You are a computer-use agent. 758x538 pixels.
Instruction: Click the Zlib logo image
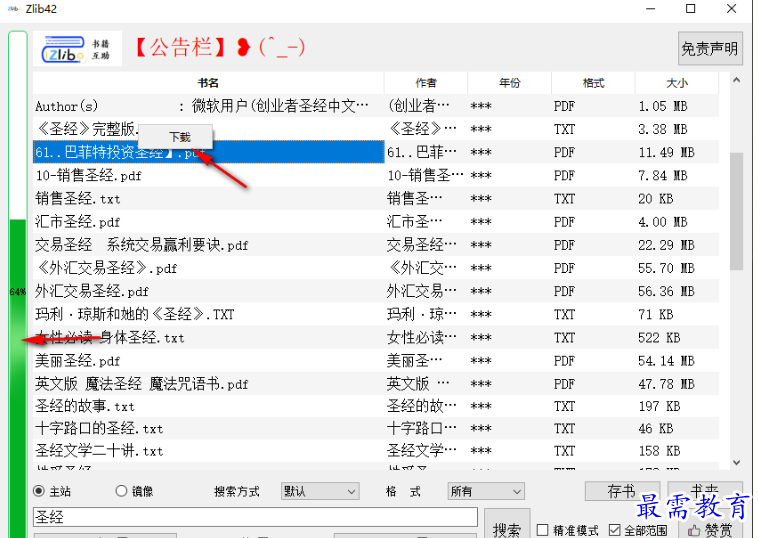[77, 49]
